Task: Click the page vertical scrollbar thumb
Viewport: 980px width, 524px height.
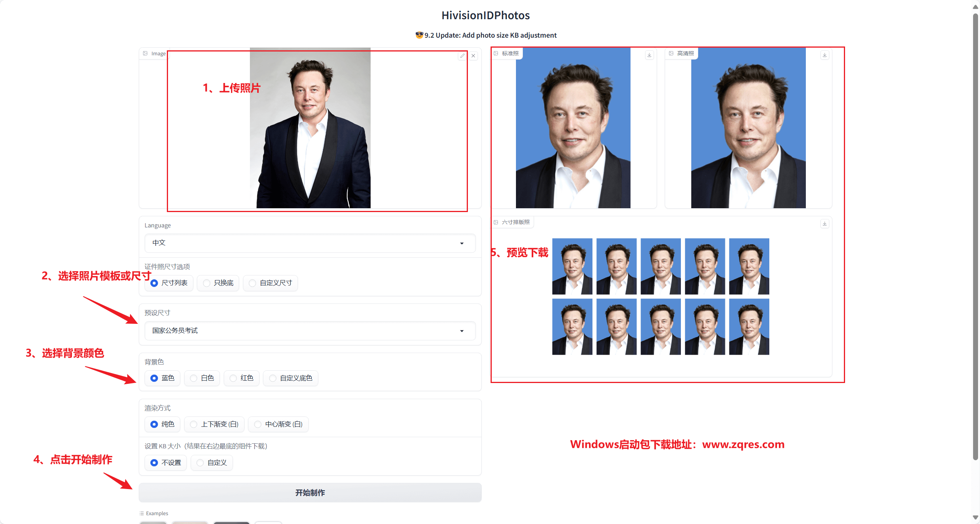Action: pos(975,236)
